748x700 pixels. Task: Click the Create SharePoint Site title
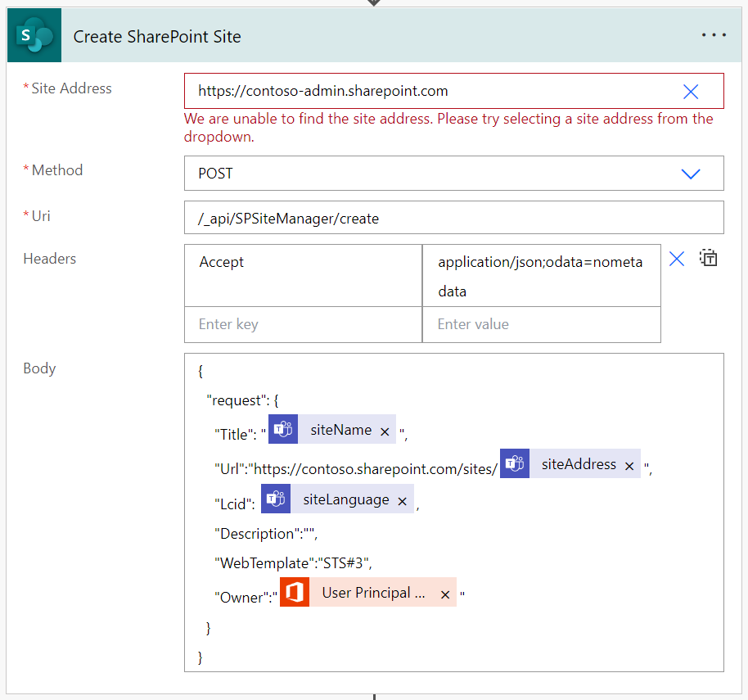[157, 37]
